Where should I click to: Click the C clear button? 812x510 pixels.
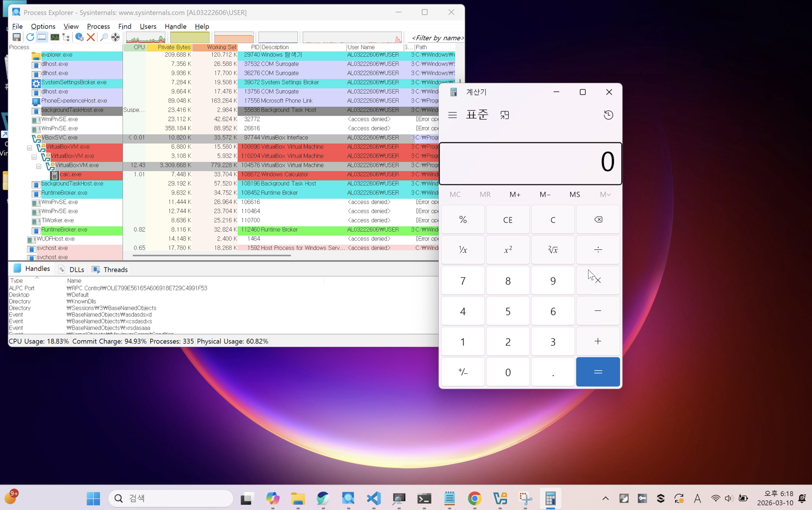click(x=553, y=219)
